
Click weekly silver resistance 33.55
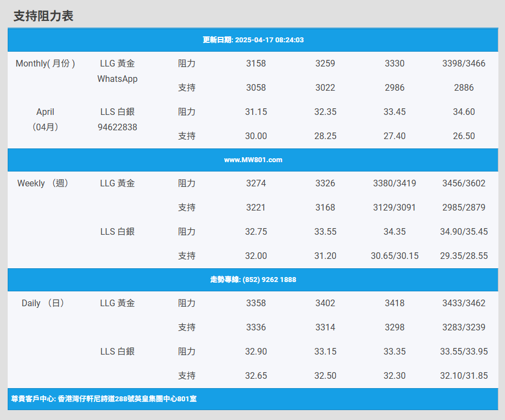[x=325, y=231]
